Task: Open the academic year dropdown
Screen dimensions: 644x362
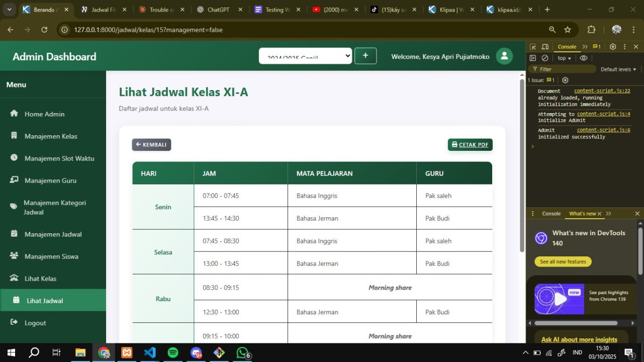Action: (x=305, y=56)
